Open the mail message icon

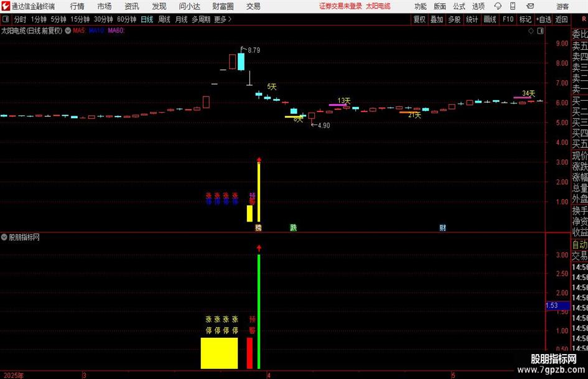(x=530, y=6)
